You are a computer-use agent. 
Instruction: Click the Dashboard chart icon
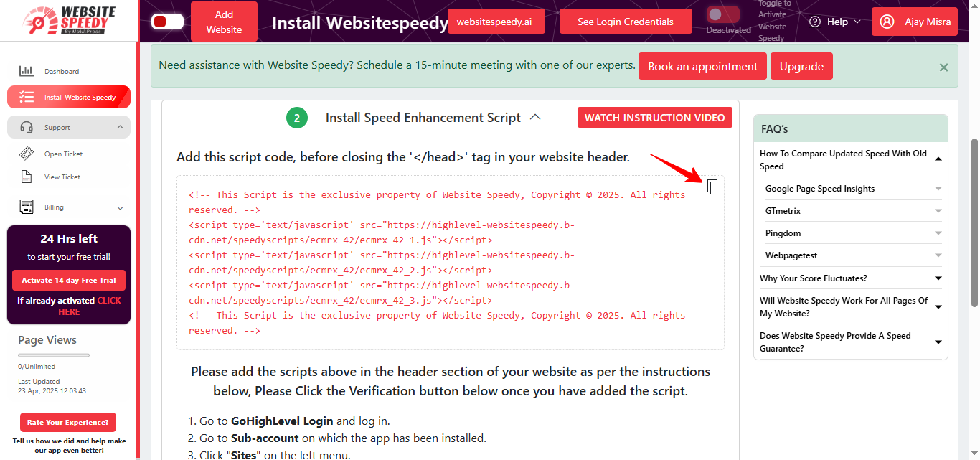pyautogui.click(x=27, y=71)
